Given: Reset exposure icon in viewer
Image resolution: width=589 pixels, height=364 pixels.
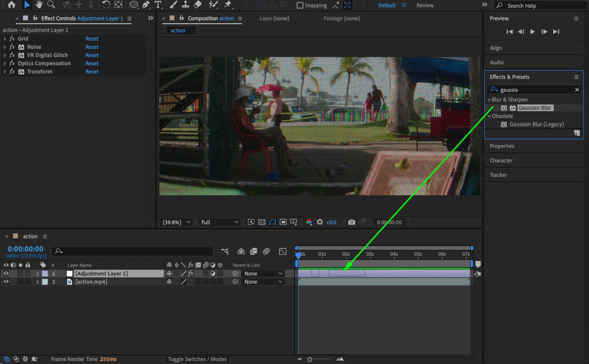Looking at the screenshot, I should point(320,222).
